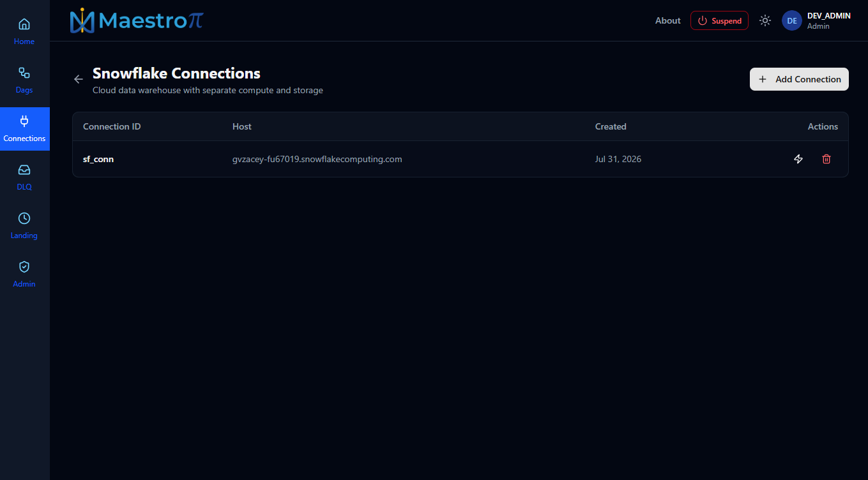Test the sf_conn connection with lightning icon
This screenshot has width=868, height=480.
click(x=798, y=159)
